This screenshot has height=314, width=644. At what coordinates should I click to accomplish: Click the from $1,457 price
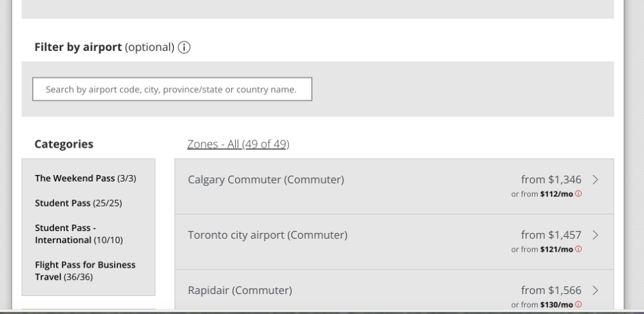click(x=551, y=235)
